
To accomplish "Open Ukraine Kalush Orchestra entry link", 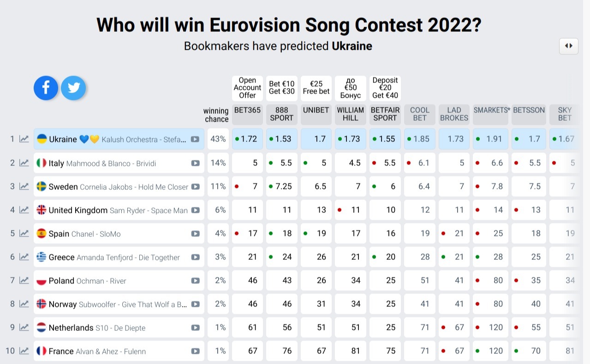I will (x=117, y=139).
